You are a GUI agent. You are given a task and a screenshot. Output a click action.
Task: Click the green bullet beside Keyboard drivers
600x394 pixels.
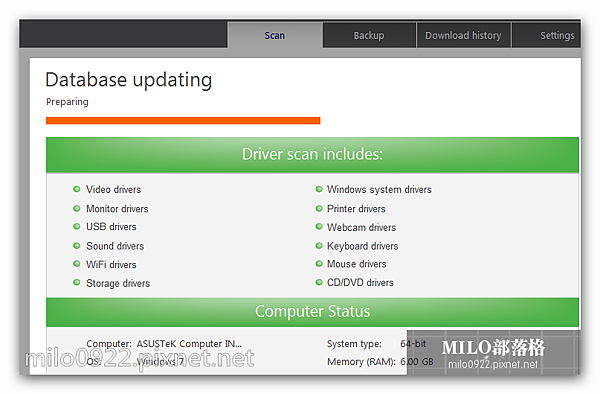[x=319, y=246]
